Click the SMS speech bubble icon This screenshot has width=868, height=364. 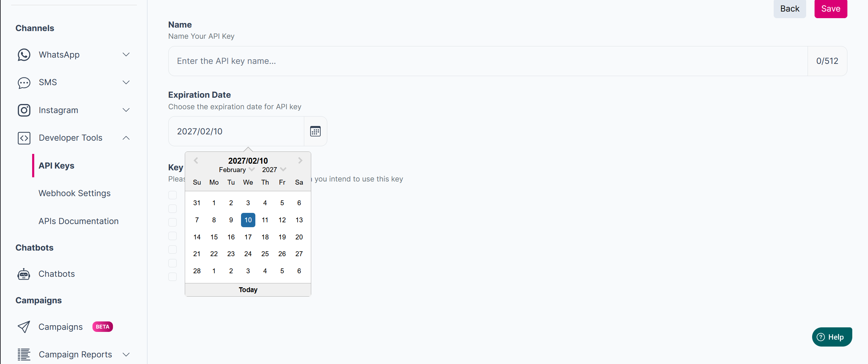pos(24,83)
